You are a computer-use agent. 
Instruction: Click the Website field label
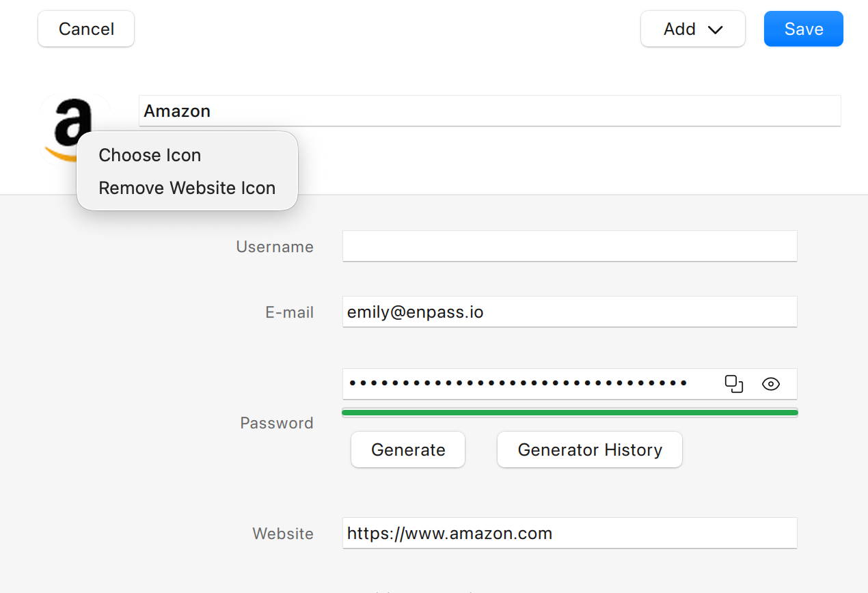pyautogui.click(x=283, y=534)
